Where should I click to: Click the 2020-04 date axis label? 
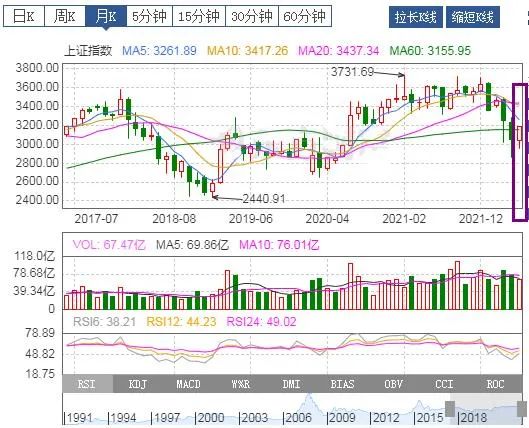point(327,219)
